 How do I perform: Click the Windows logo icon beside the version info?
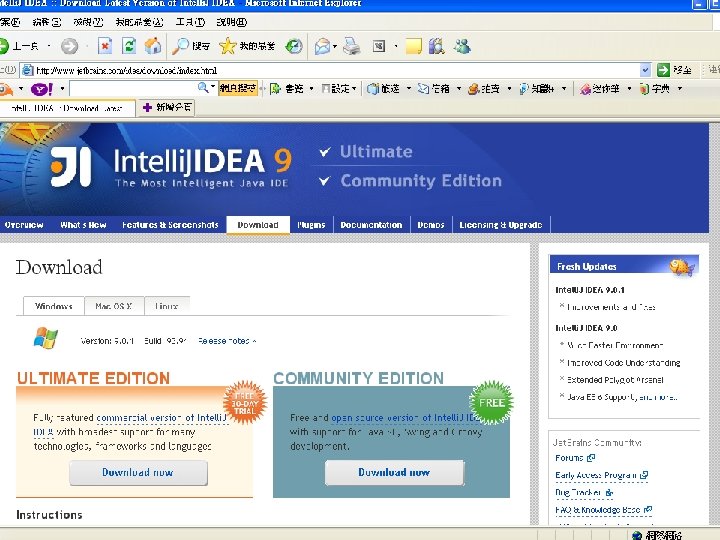46,338
